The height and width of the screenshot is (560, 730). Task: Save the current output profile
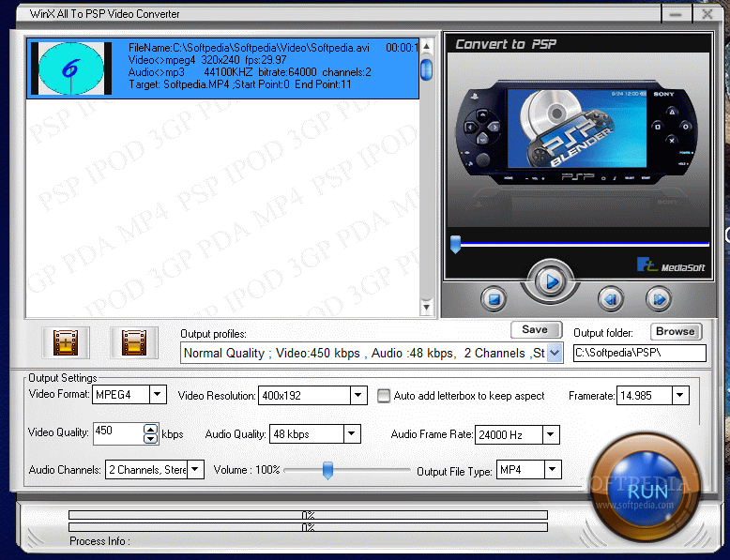pos(537,329)
